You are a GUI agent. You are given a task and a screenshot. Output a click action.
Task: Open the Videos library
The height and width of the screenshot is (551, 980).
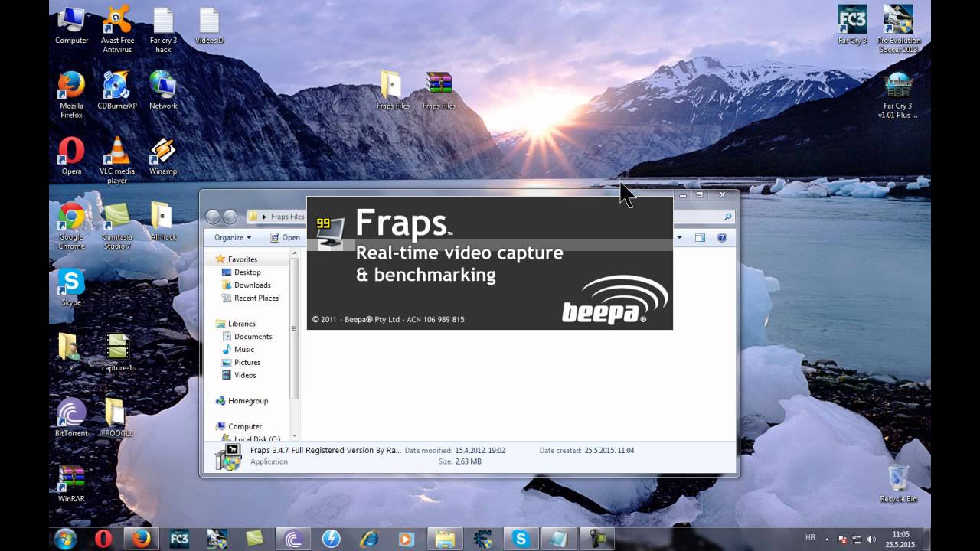(x=239, y=376)
